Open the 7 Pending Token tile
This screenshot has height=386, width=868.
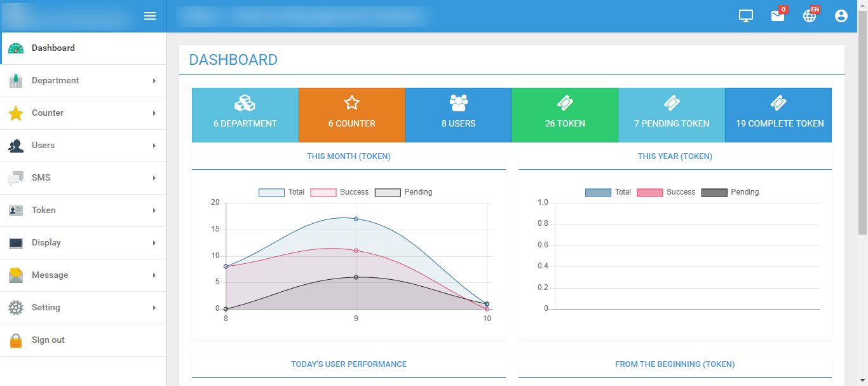point(671,115)
